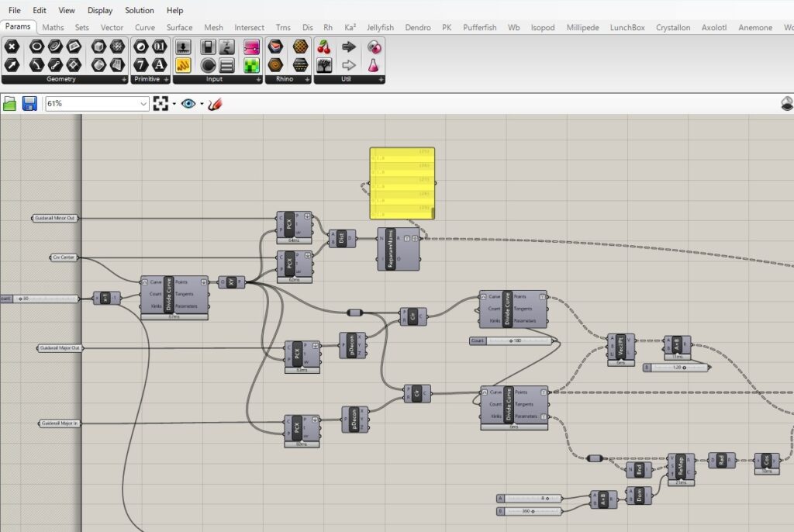
Task: Select the Box parameter icon in Geometry
Action: point(98,47)
